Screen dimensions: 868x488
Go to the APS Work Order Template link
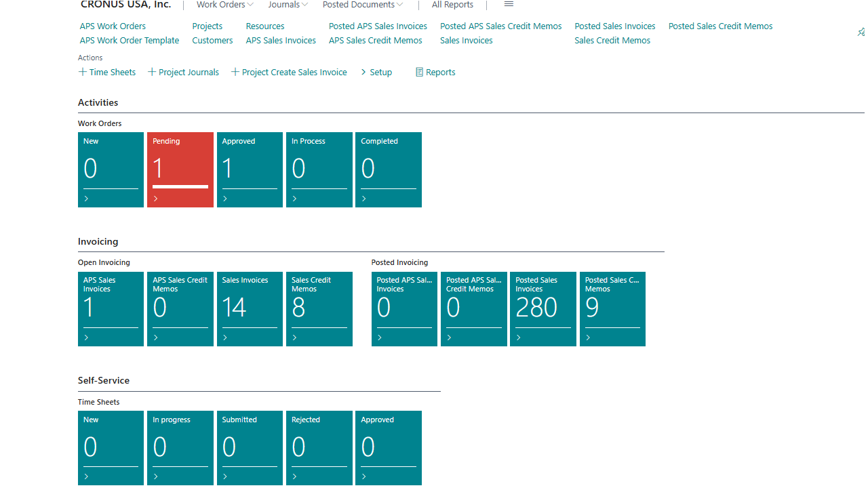pos(130,40)
